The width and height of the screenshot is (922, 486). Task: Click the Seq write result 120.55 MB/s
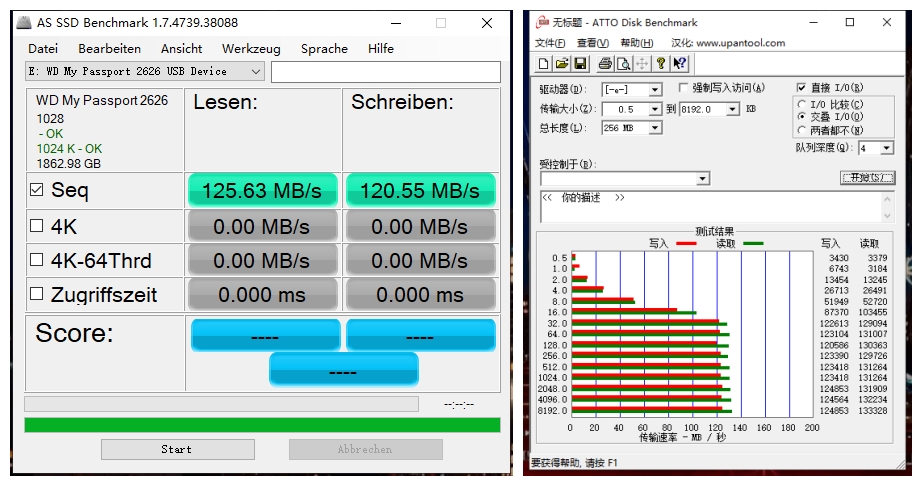pos(420,190)
